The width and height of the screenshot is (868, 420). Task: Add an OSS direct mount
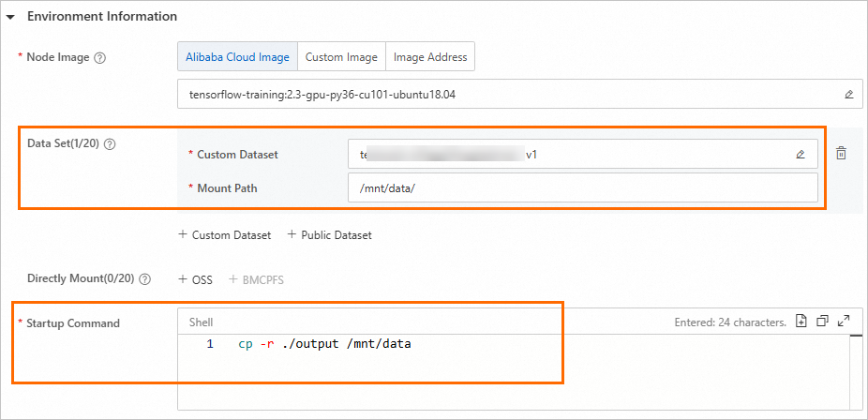click(195, 279)
